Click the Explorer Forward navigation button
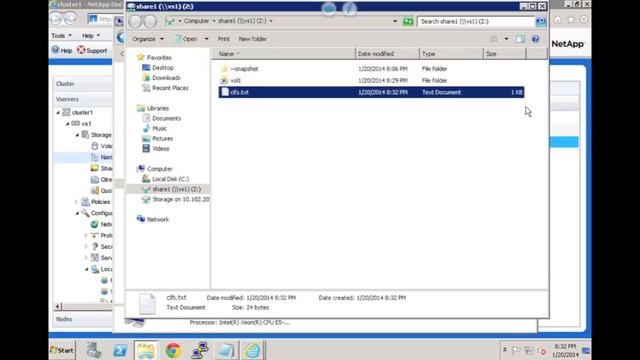The width and height of the screenshot is (640, 360). [x=150, y=21]
